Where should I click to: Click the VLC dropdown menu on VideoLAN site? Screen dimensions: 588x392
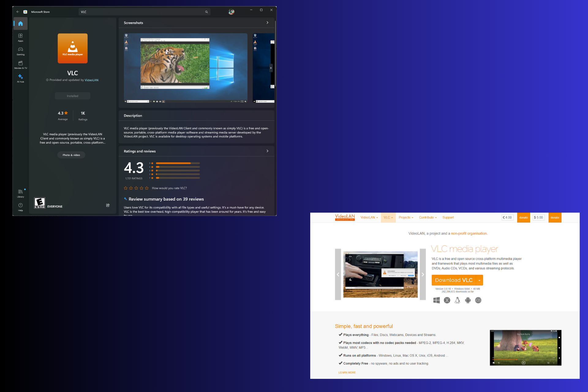click(x=387, y=217)
